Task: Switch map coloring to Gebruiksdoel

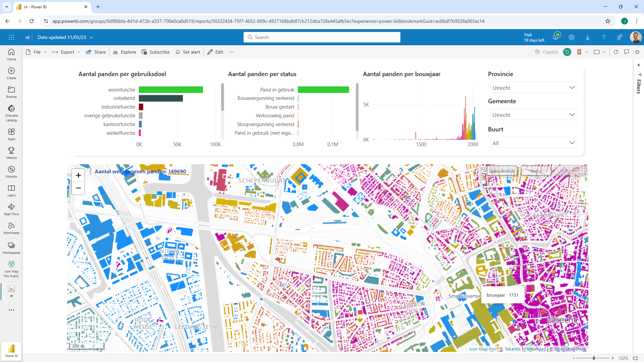Action: (x=501, y=171)
